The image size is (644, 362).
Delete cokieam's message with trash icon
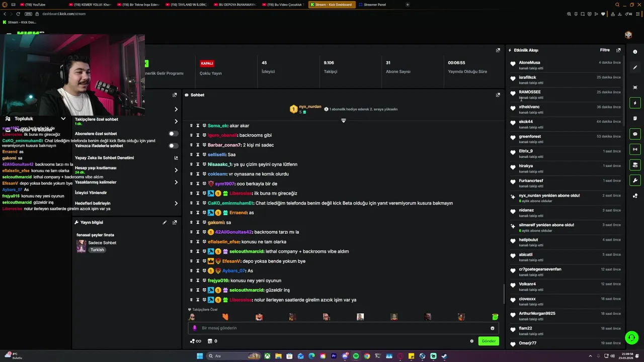(192, 174)
